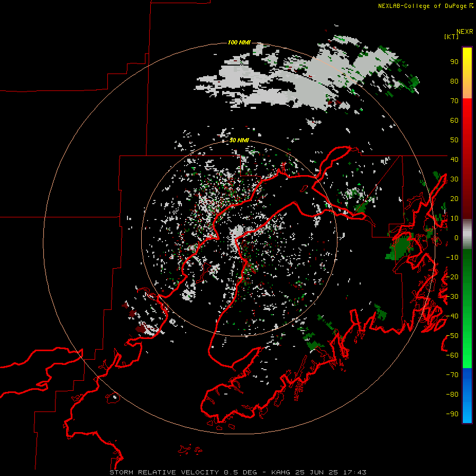This screenshot has height=476, width=476.
Task: Click the gray zero-velocity segment of color bar
Action: pyautogui.click(x=467, y=234)
